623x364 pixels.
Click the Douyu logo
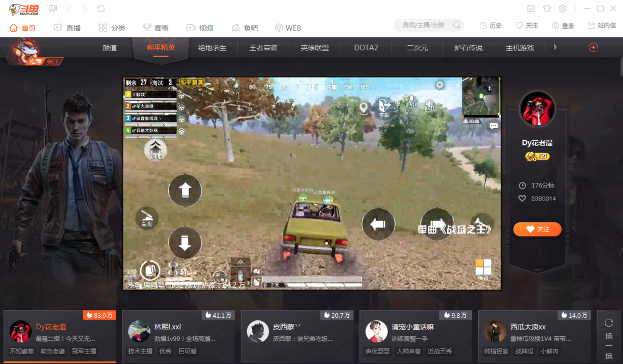[24, 9]
